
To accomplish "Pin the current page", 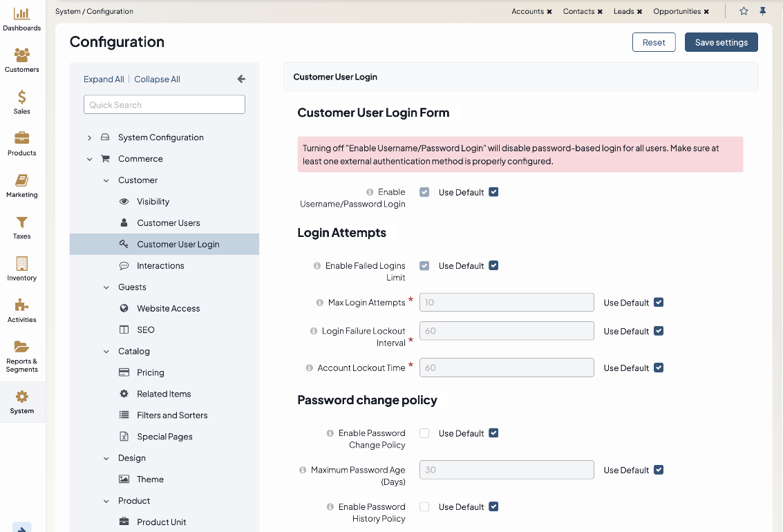I will click(763, 11).
